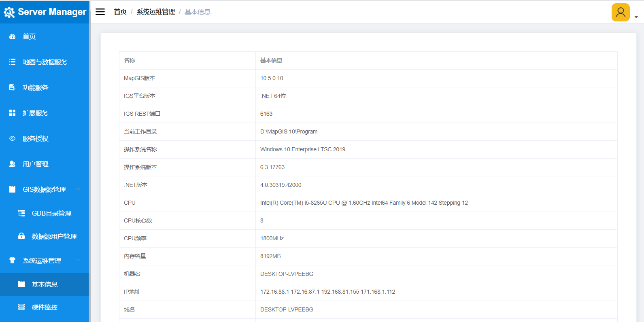The height and width of the screenshot is (322, 644).
Task: Go to 首页 in the breadcrumb
Action: point(120,12)
